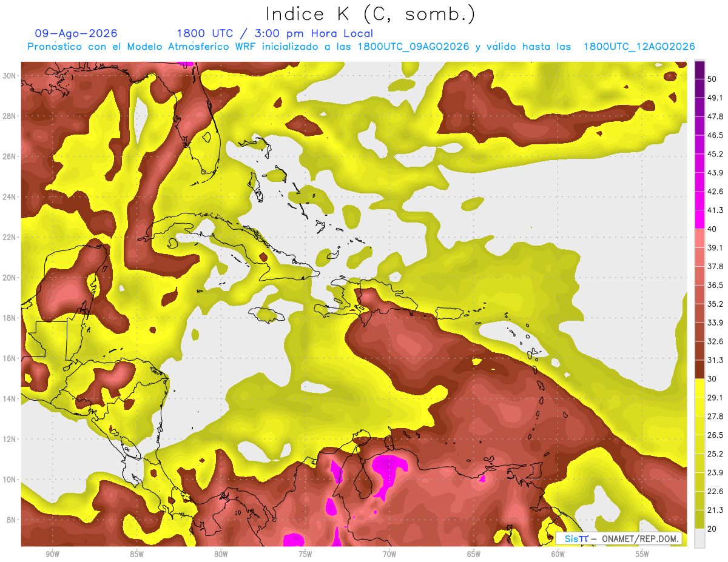
Task: Click the colorbar value label 27.8
Action: [x=715, y=416]
